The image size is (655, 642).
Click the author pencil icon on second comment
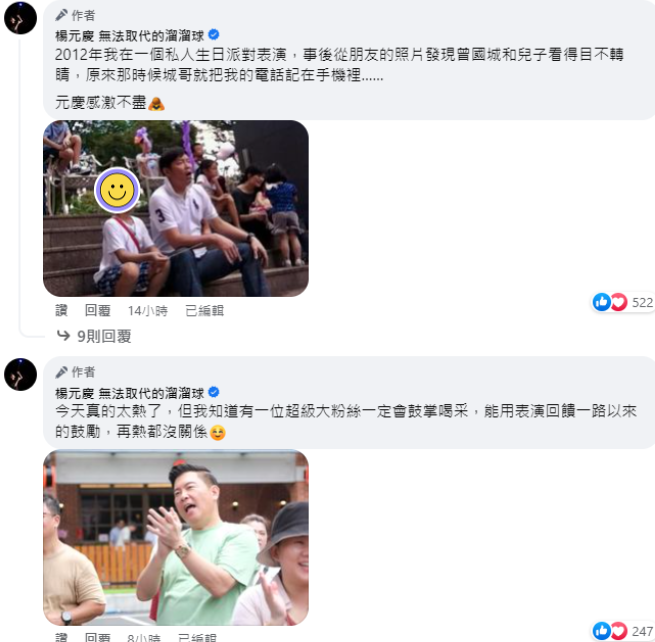point(61,371)
